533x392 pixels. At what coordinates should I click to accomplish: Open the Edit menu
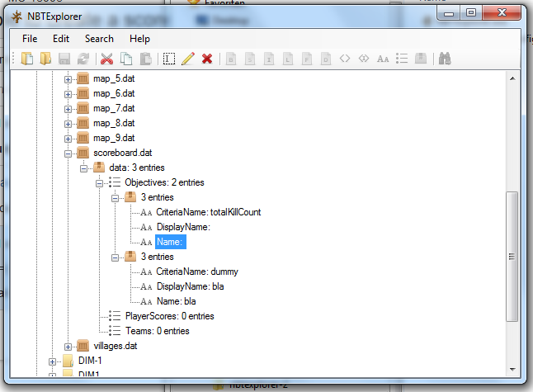(x=61, y=39)
